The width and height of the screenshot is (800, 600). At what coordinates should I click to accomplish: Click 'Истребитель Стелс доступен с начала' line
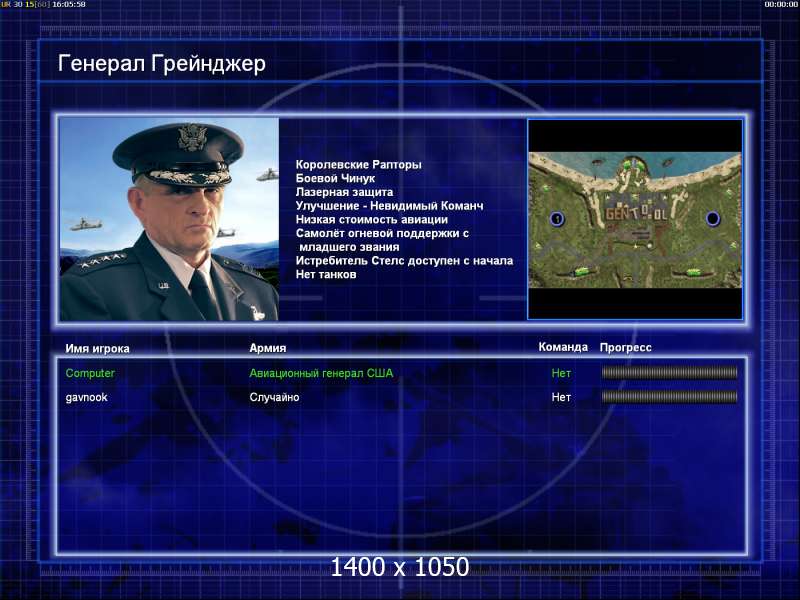[405, 261]
